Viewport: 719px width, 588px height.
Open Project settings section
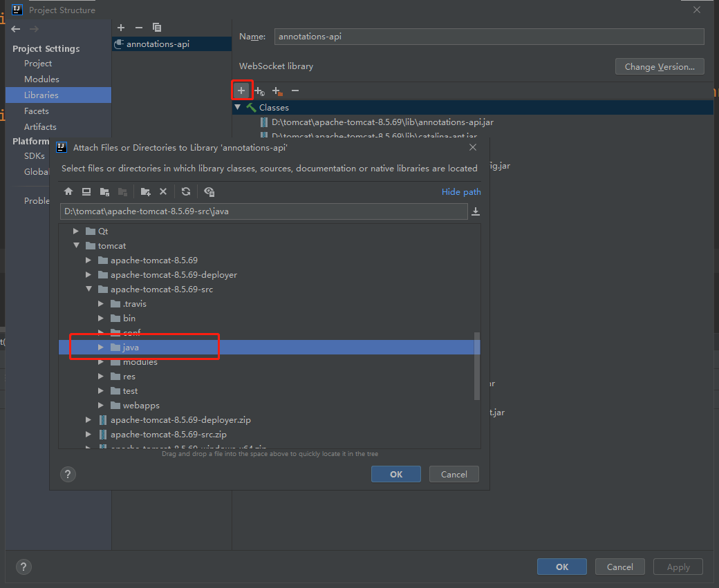point(38,64)
